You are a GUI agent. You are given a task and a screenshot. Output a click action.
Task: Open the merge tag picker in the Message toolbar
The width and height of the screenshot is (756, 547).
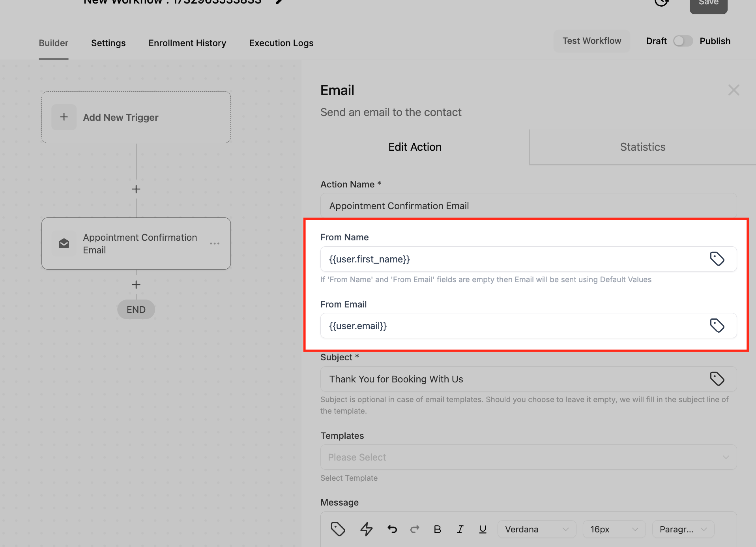[338, 529]
